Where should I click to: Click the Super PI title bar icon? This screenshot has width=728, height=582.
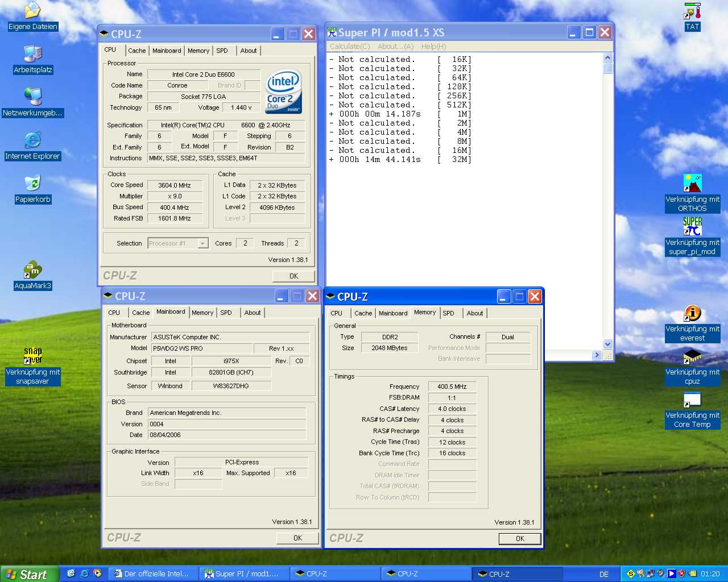tap(332, 32)
